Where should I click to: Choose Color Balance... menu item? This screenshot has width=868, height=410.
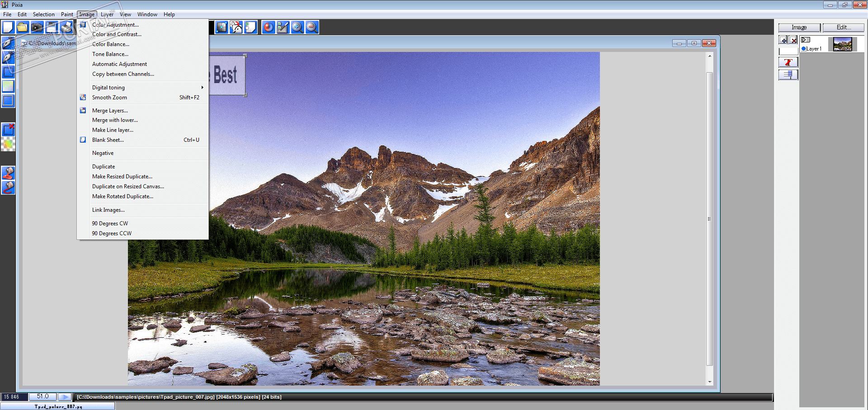point(142,44)
